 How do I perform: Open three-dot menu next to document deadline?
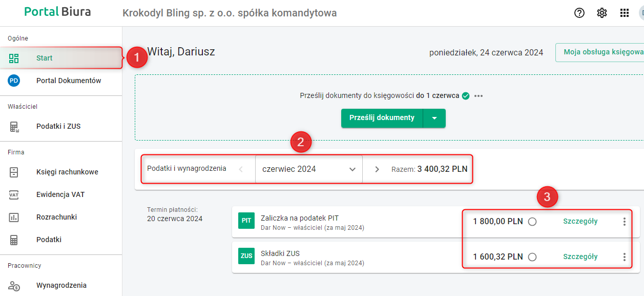[479, 96]
